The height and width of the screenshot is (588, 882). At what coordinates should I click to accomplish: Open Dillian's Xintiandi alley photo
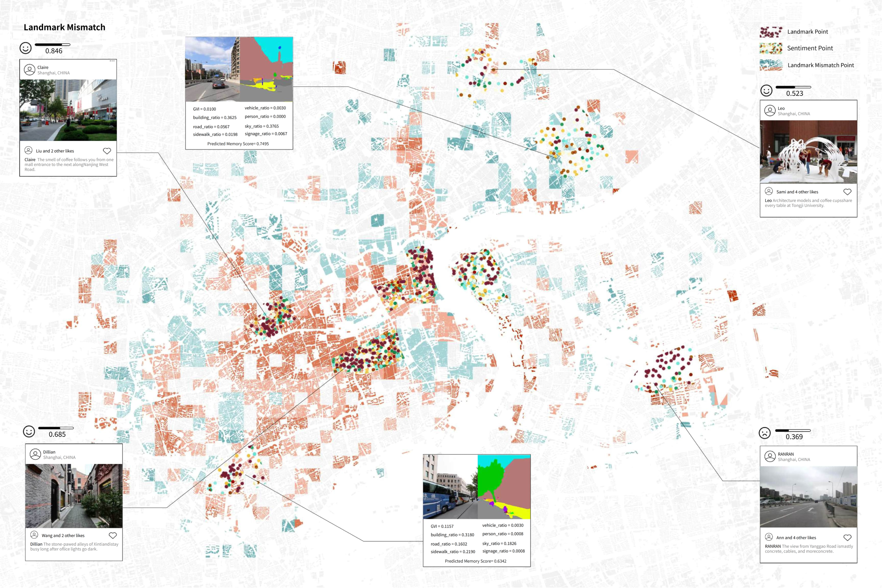(x=73, y=495)
